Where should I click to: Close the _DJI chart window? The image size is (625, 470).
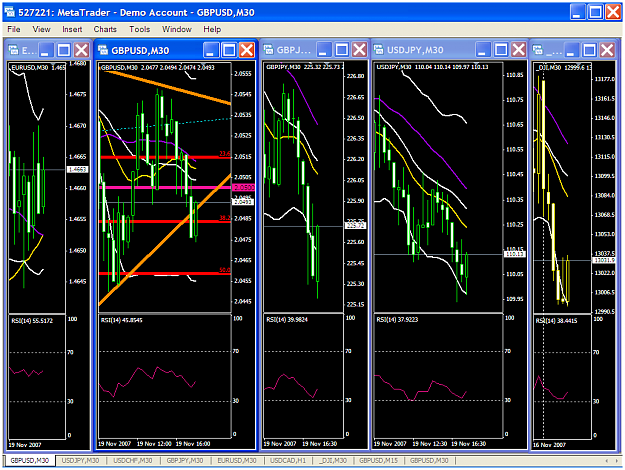pyautogui.click(x=607, y=50)
